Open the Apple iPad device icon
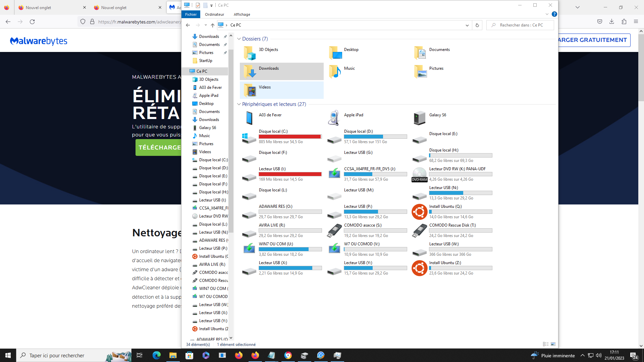644x362 pixels. tap(334, 118)
